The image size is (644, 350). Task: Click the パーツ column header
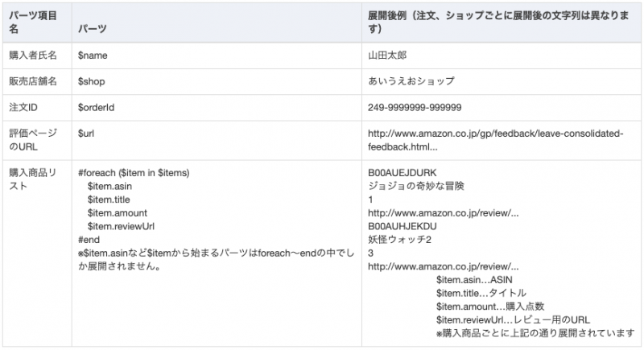pos(93,29)
